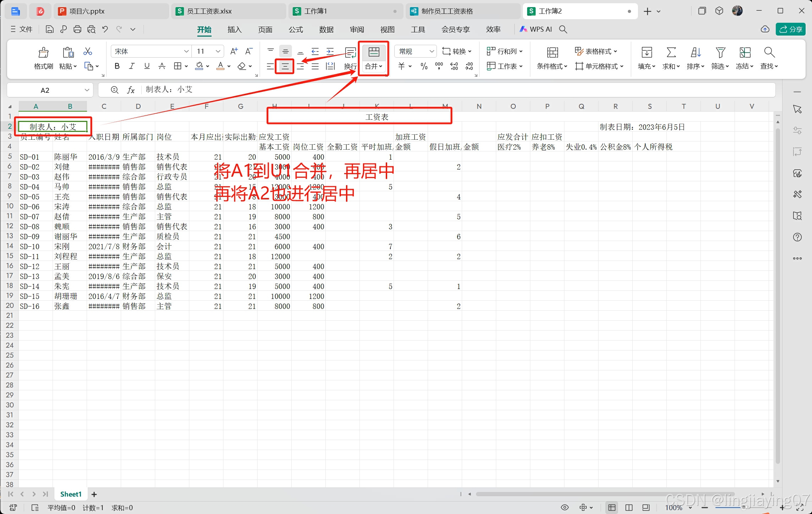Switch to the 插入 ribbon tab
Screen dimensions: 812x514
point(234,30)
